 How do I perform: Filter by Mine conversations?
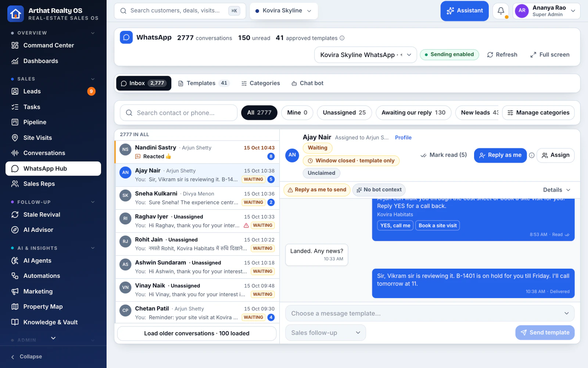tap(297, 113)
